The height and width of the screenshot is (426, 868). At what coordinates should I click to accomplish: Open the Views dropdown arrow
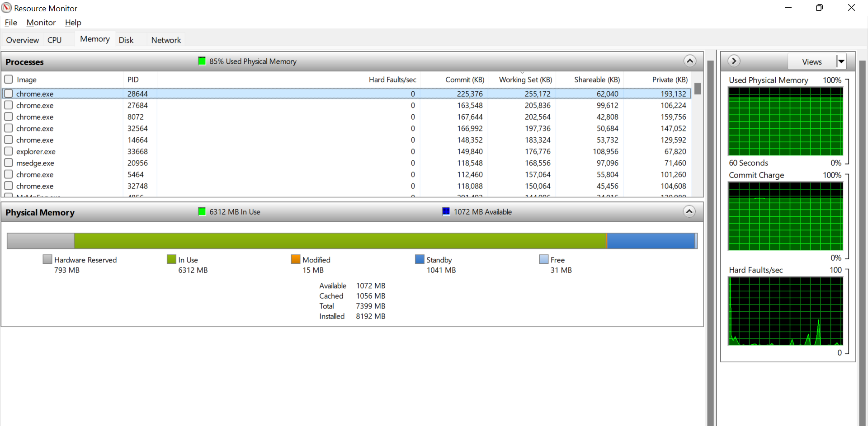tap(841, 61)
